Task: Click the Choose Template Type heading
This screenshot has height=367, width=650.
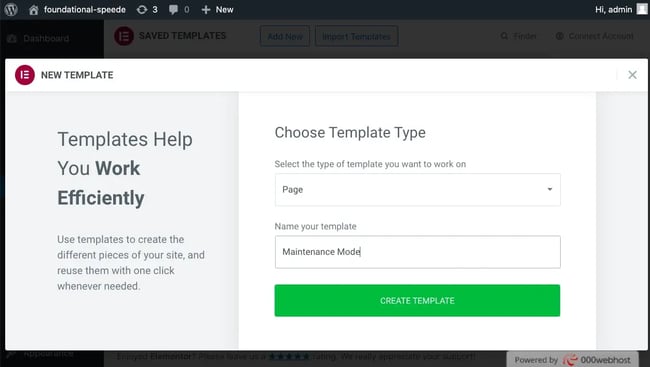Action: click(350, 133)
